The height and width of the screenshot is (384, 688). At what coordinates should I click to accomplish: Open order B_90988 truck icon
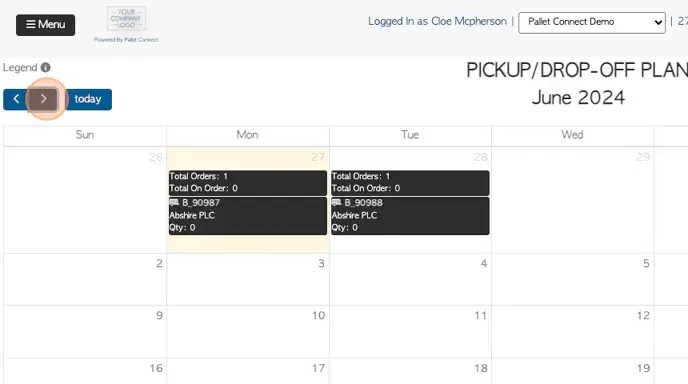click(x=337, y=202)
